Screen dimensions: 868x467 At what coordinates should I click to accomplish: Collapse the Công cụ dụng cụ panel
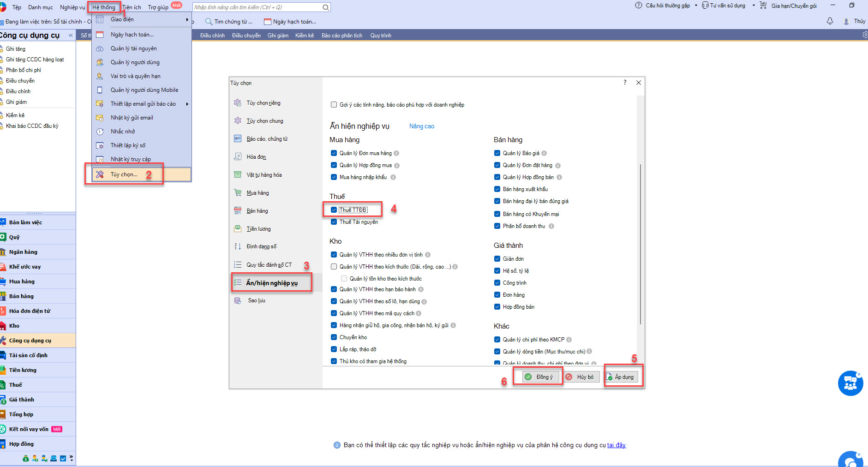[x=71, y=36]
